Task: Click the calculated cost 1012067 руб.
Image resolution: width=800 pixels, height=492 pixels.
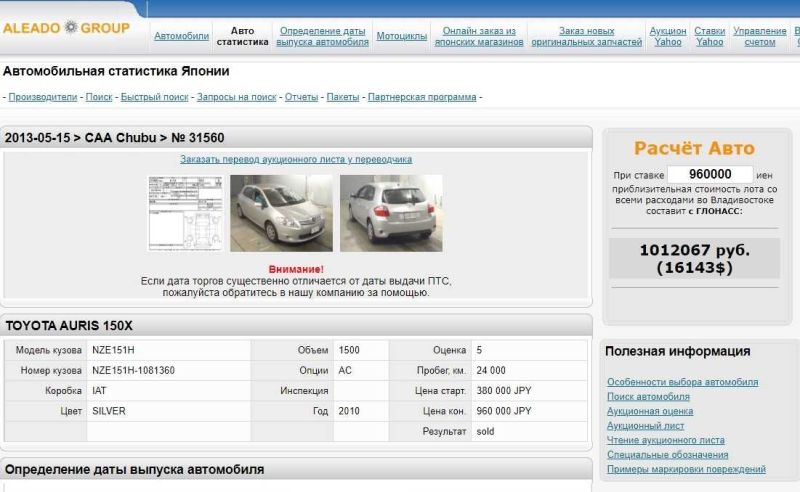Action: [694, 259]
